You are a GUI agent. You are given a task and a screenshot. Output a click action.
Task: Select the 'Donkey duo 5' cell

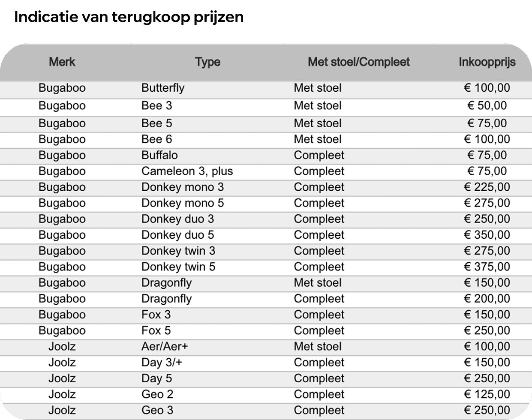coord(178,234)
